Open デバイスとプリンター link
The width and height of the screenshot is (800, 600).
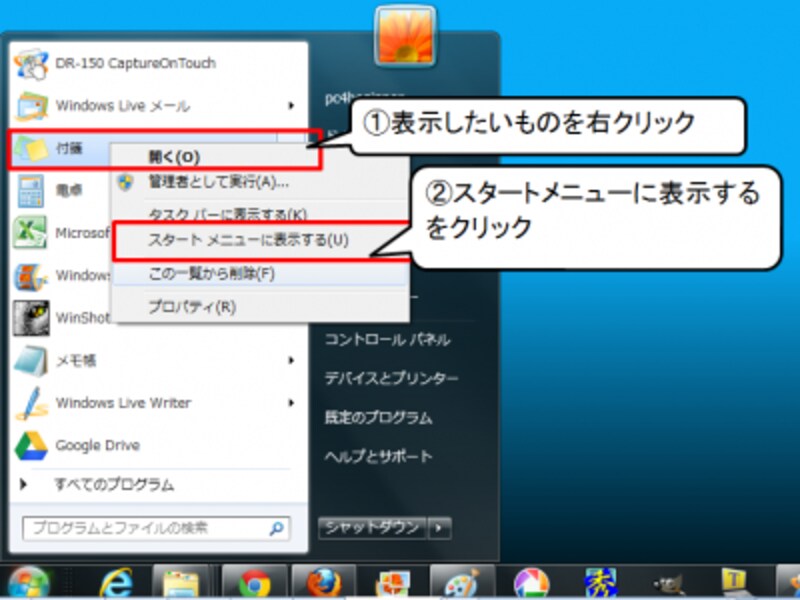392,379
